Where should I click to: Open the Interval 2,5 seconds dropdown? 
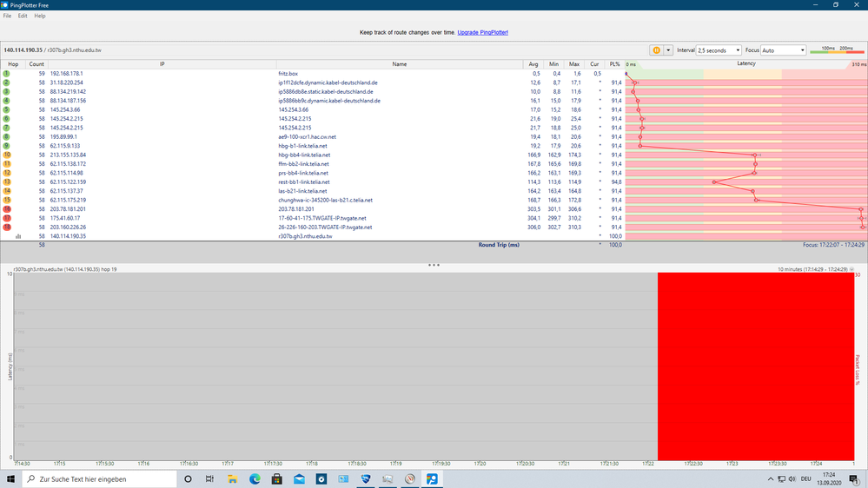719,50
